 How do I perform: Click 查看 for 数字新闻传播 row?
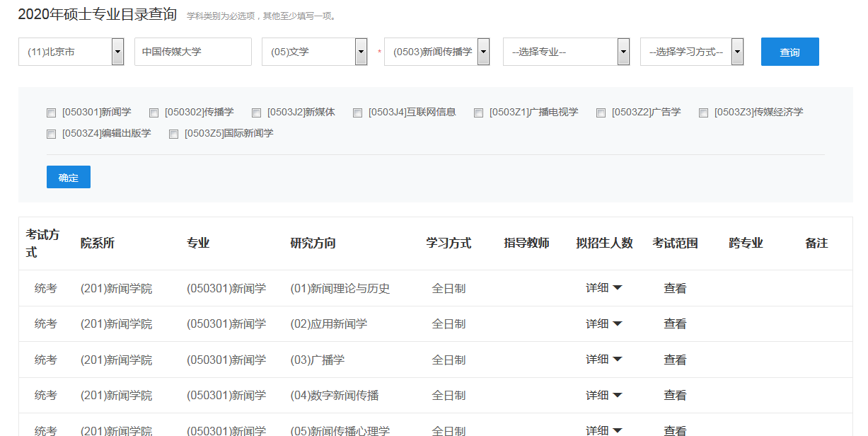pos(675,395)
